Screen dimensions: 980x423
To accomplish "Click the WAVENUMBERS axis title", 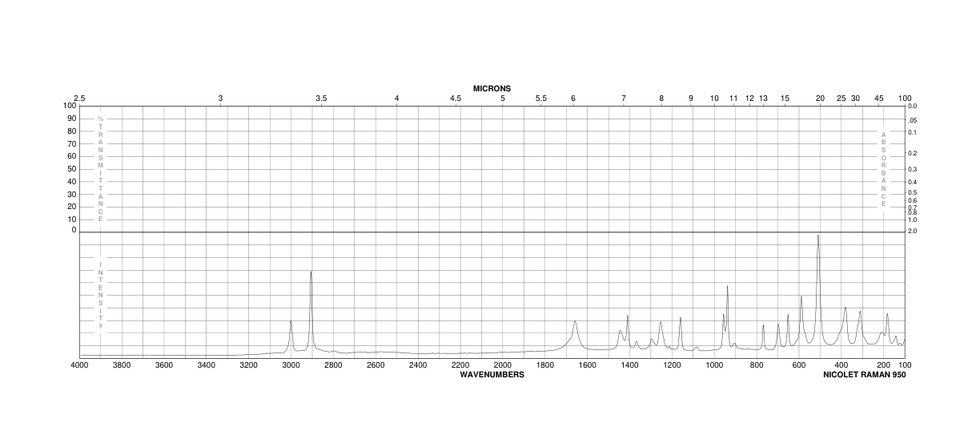I will point(492,375).
